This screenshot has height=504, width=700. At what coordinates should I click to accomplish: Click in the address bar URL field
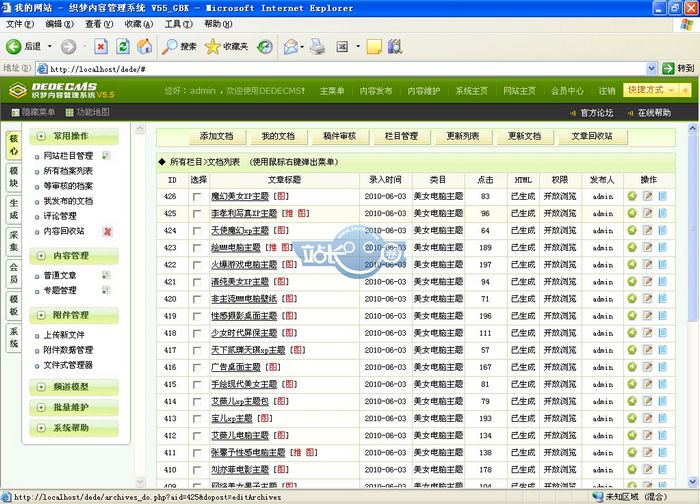pyautogui.click(x=344, y=69)
